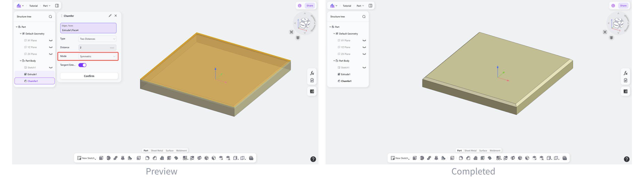Show the ZX Plane in Completed tree
The width and height of the screenshot is (644, 183).
[x=364, y=54]
